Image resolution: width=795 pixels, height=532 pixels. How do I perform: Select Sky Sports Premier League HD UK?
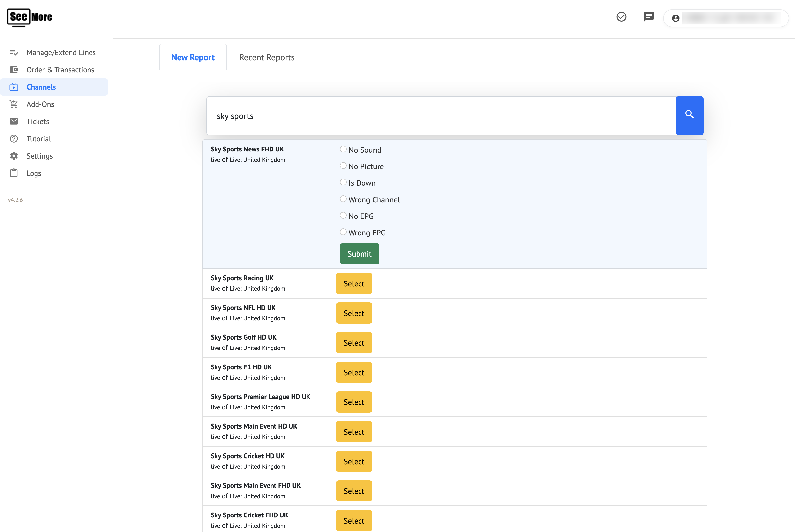click(354, 402)
